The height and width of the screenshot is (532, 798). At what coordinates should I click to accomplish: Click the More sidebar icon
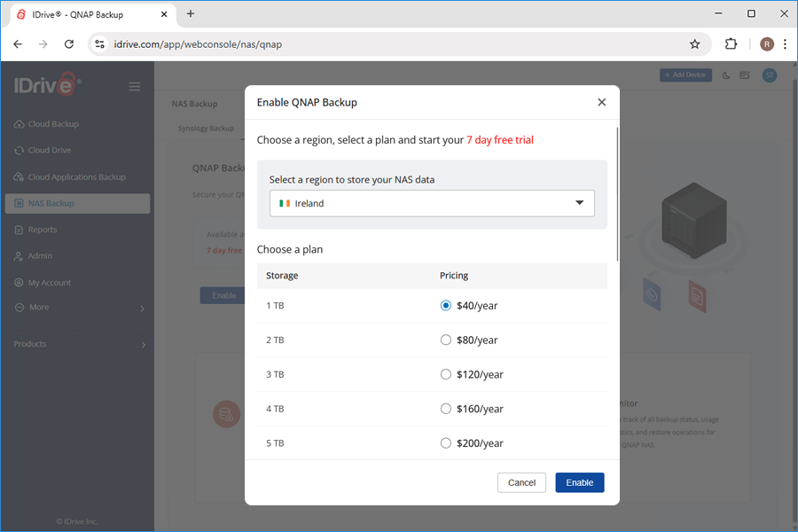[19, 307]
